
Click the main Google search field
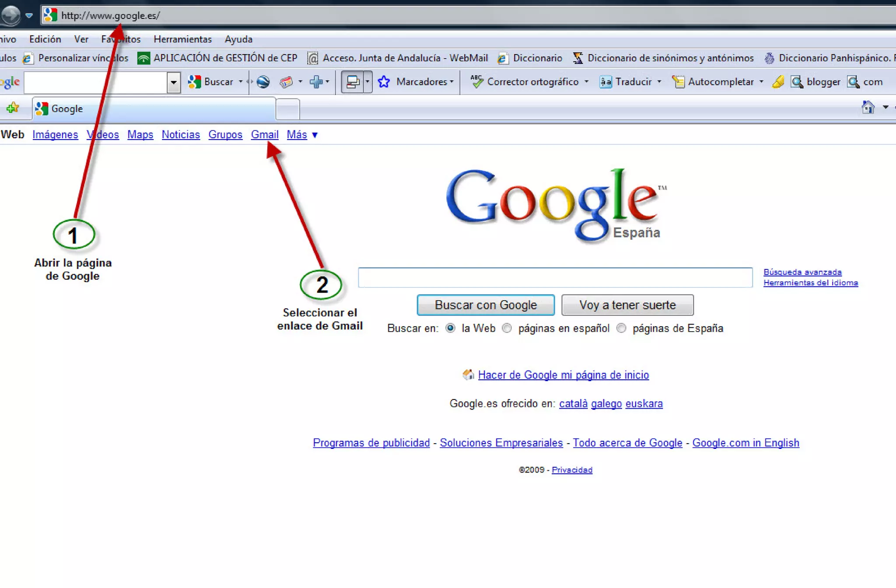pos(555,277)
